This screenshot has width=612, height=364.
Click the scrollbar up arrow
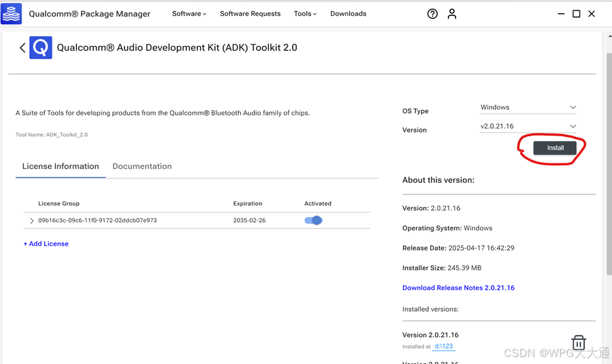click(609, 36)
